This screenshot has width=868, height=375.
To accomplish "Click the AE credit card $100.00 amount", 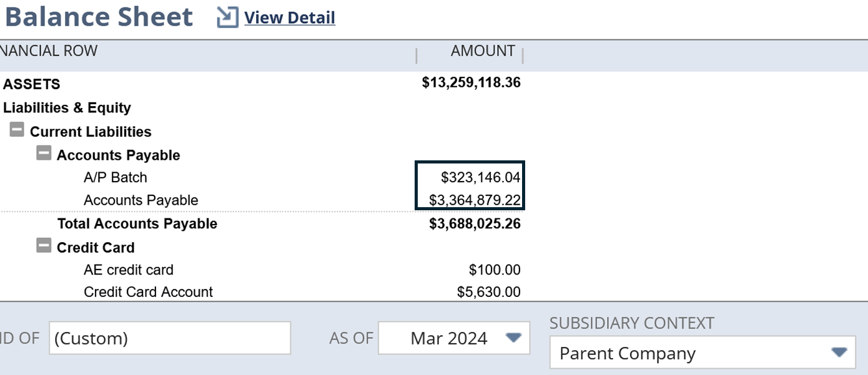I will coord(495,270).
